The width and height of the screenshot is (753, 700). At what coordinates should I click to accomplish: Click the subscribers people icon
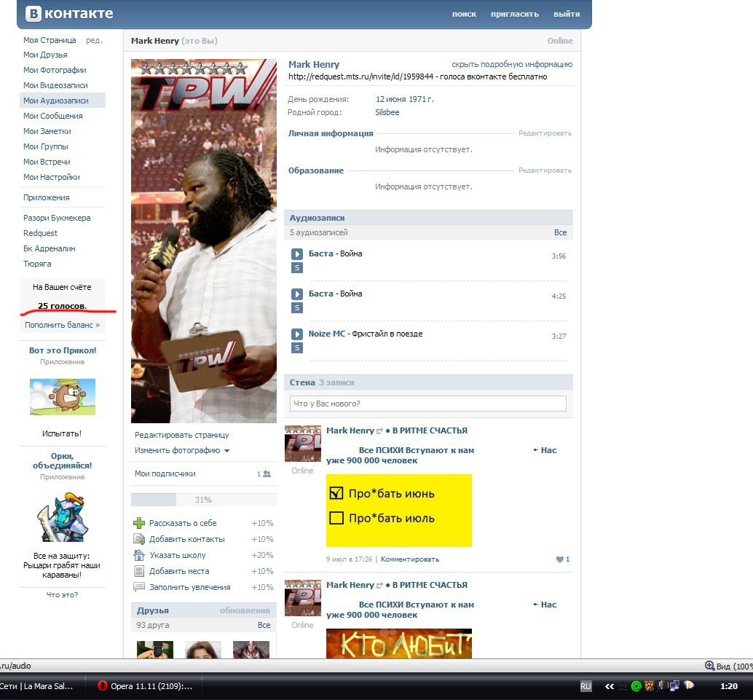267,473
